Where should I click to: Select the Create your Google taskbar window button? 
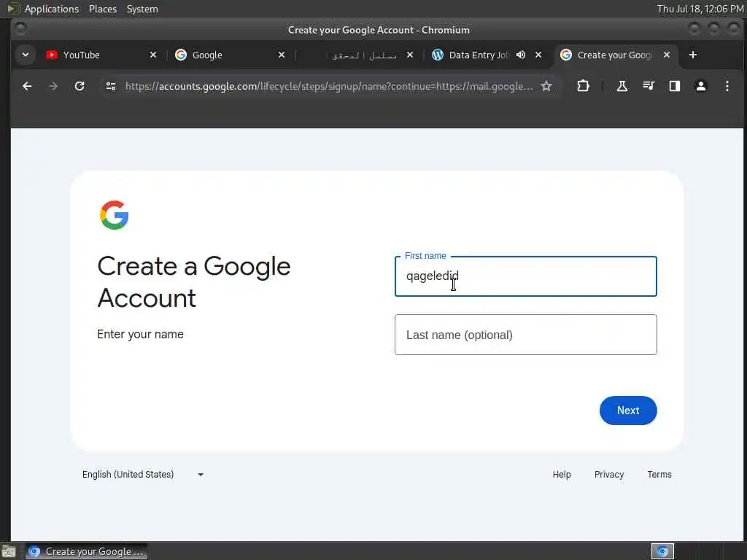(x=87, y=551)
